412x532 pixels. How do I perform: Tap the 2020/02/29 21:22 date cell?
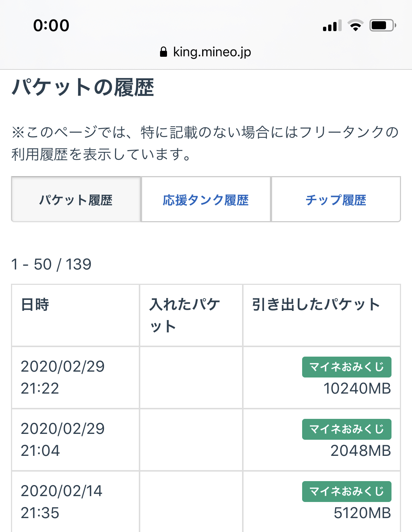[63, 377]
